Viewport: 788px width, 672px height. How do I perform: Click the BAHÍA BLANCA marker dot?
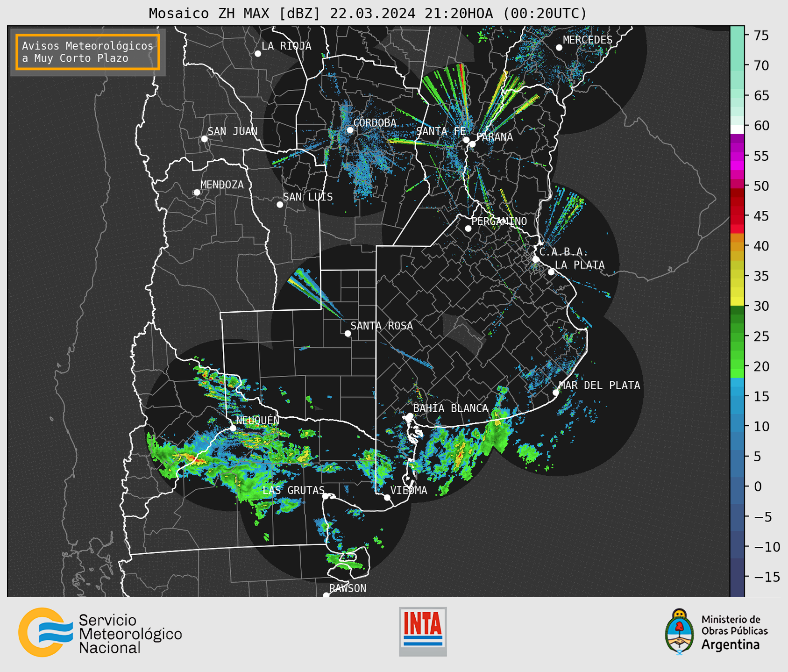(410, 416)
